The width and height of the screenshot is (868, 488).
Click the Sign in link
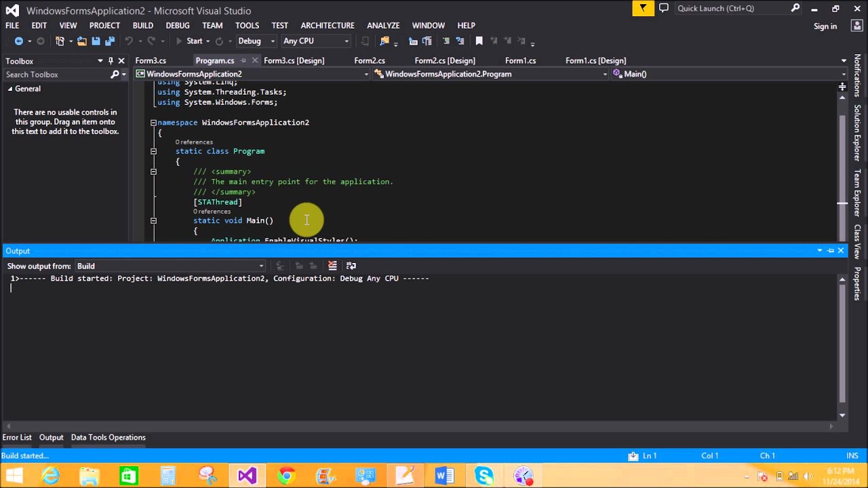point(825,26)
